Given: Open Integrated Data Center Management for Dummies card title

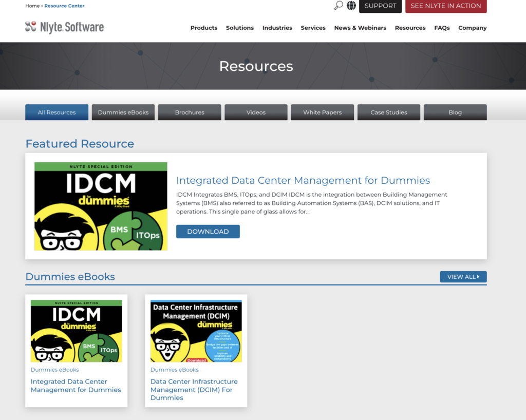Looking at the screenshot, I should pyautogui.click(x=76, y=386).
